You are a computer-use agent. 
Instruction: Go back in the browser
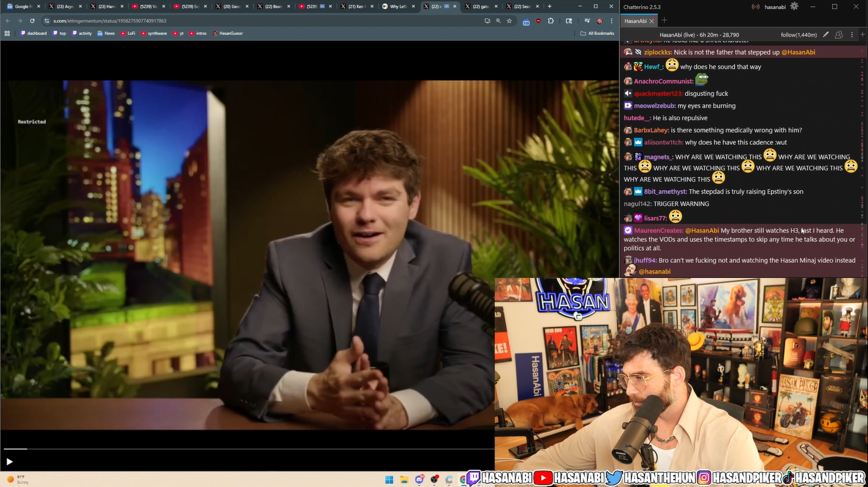pos(8,21)
